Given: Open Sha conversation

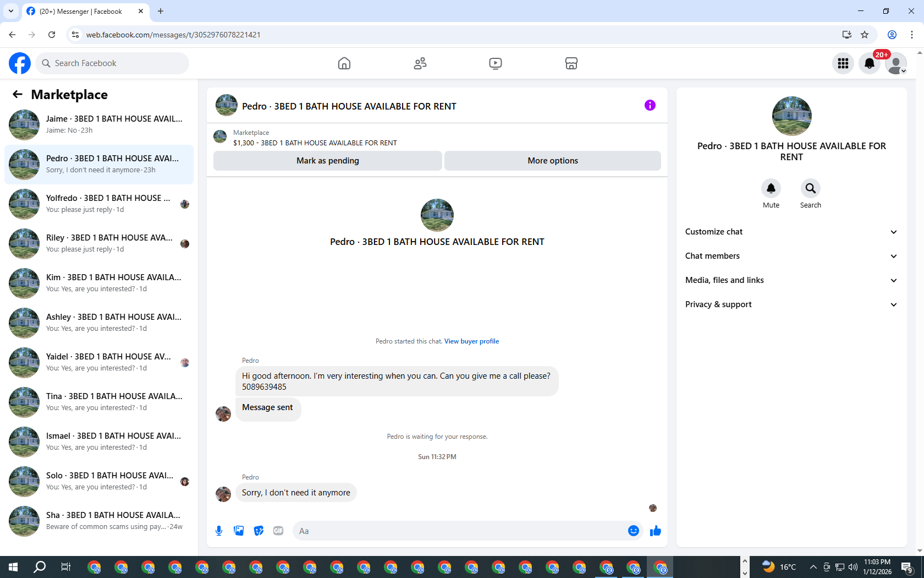Looking at the screenshot, I should (x=99, y=521).
